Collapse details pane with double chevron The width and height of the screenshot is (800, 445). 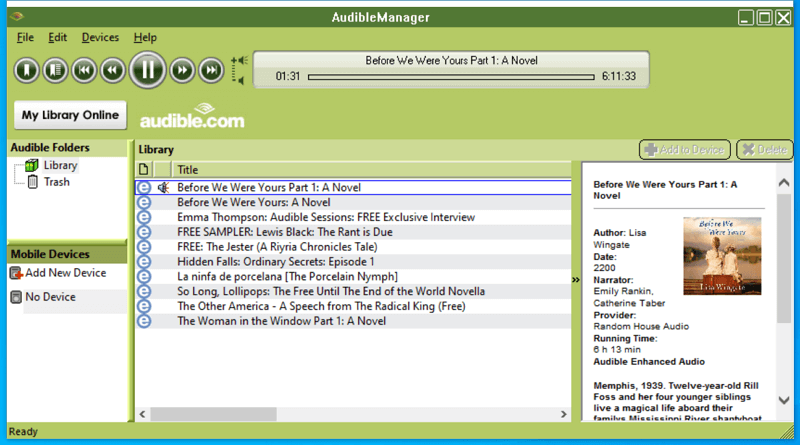[576, 280]
